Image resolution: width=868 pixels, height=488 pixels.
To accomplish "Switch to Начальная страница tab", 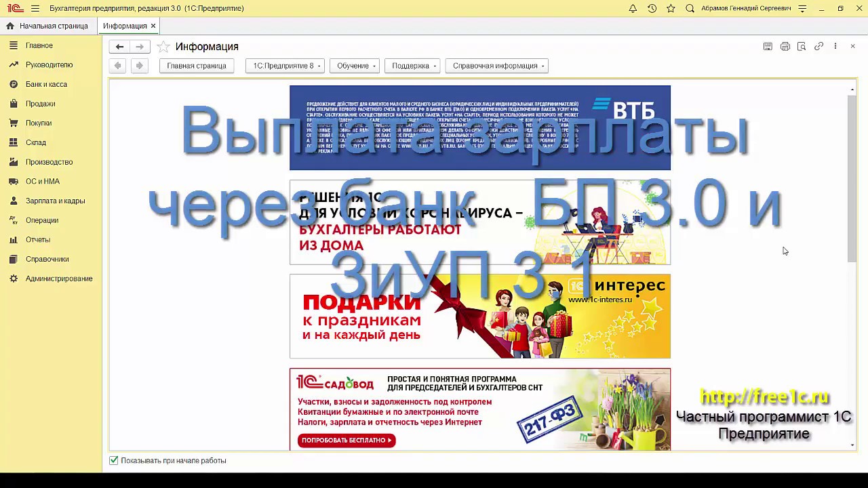I will click(47, 26).
